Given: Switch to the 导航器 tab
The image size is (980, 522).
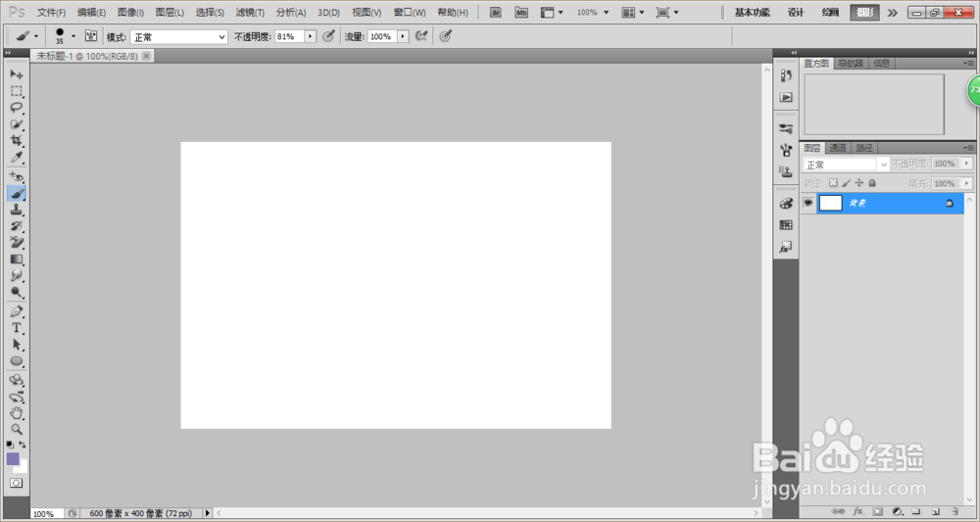Looking at the screenshot, I should point(850,63).
